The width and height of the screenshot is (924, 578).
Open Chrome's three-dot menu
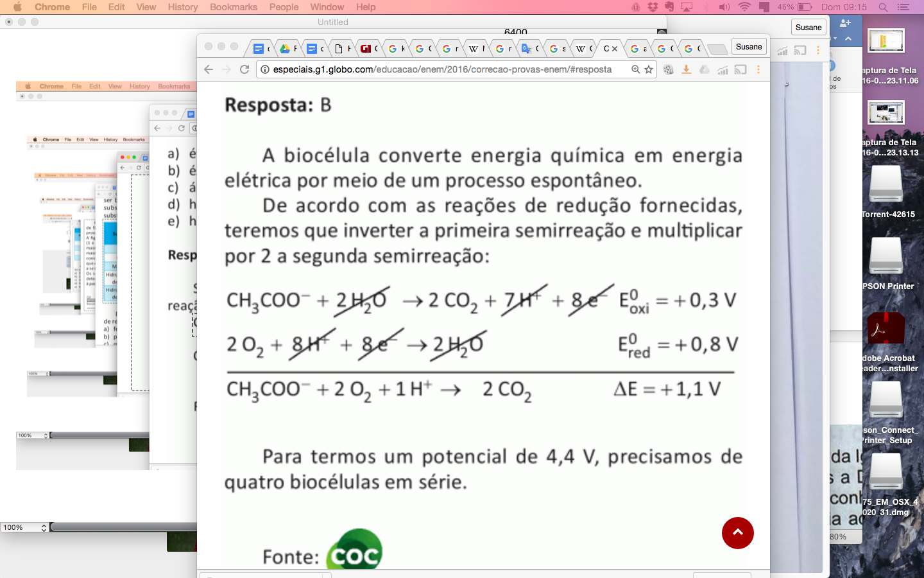click(x=758, y=69)
